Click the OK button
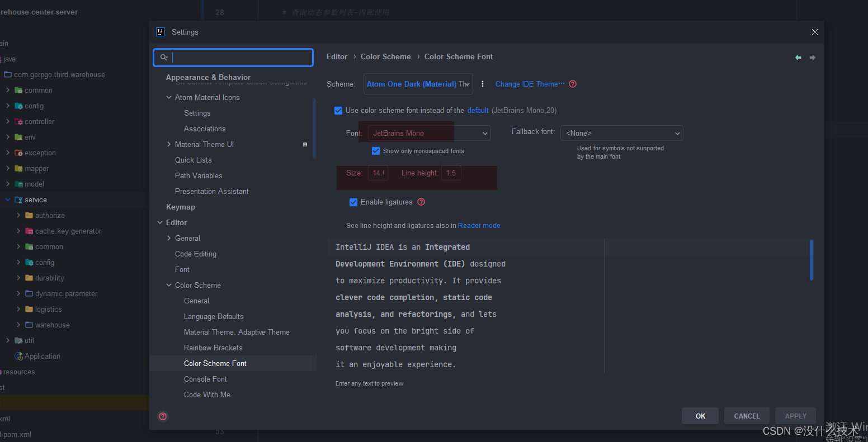Image resolution: width=868 pixels, height=442 pixels. tap(700, 416)
